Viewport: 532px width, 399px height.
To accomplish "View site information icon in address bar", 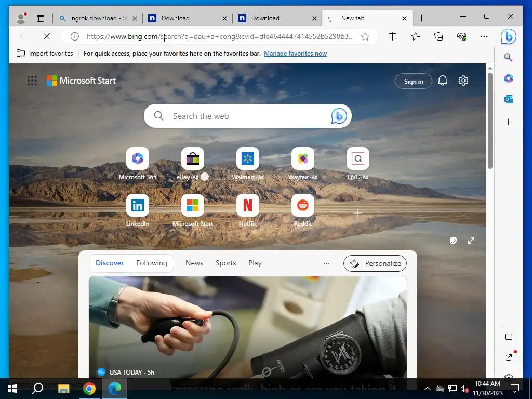I will [75, 36].
